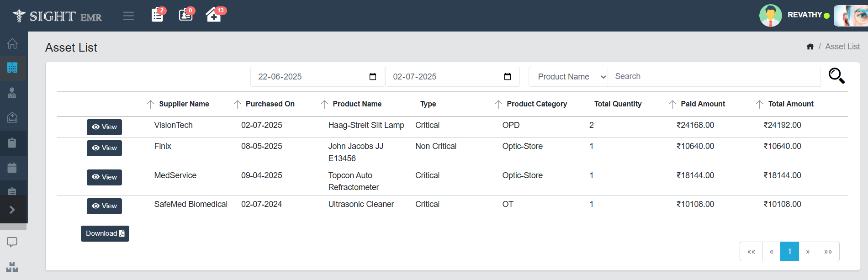Go to the next page in pagination

[x=808, y=252]
